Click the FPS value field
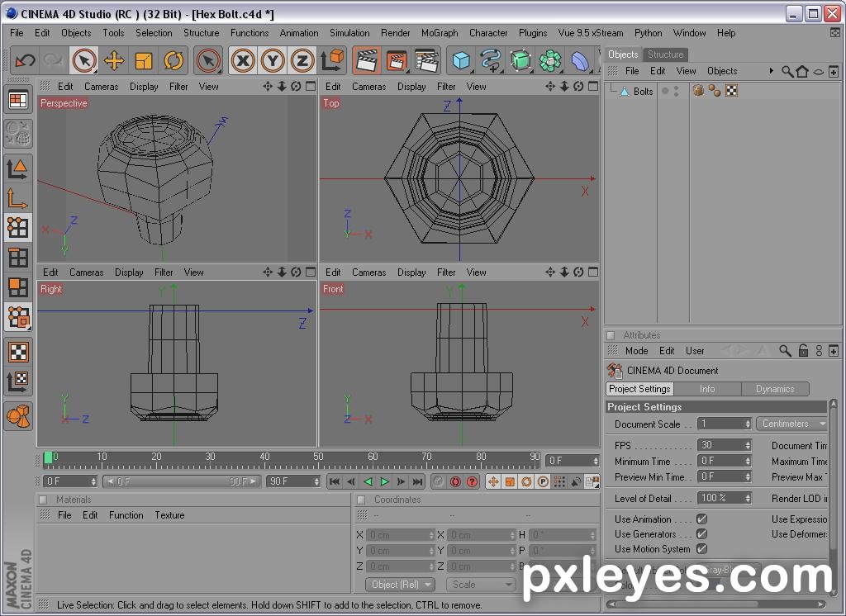The height and width of the screenshot is (616, 846). pyautogui.click(x=720, y=445)
